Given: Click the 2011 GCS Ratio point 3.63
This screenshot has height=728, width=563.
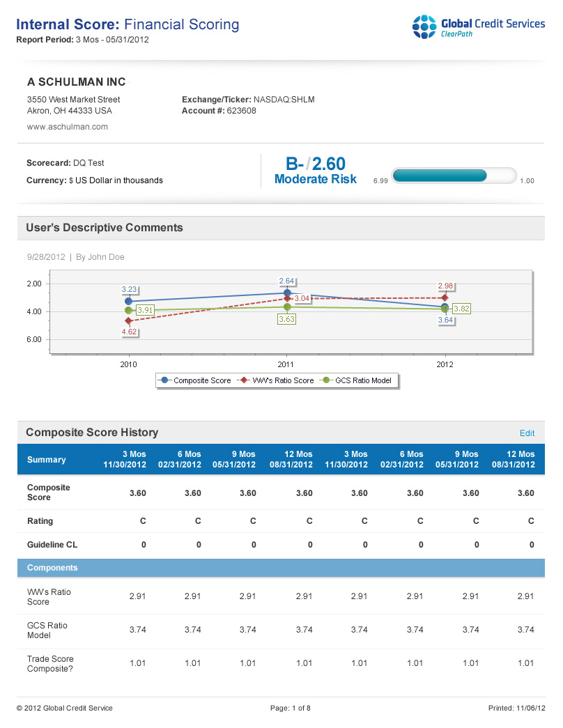Looking at the screenshot, I should point(286,307).
